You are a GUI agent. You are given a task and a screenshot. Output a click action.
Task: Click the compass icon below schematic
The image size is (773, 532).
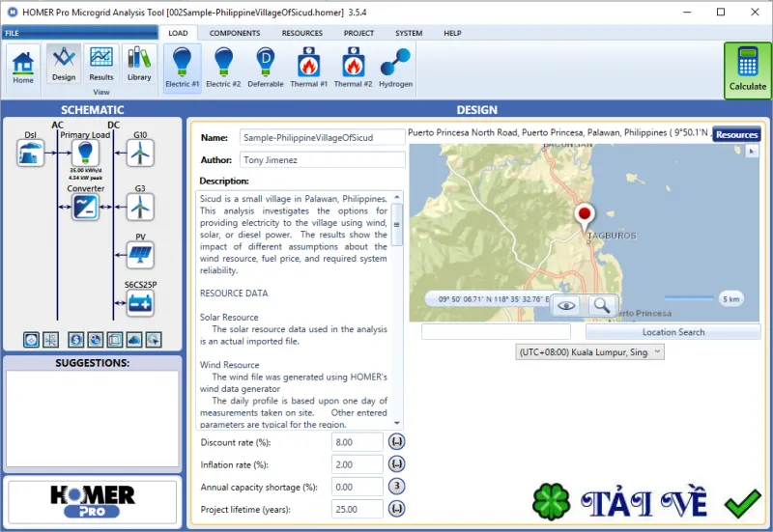pos(31,340)
